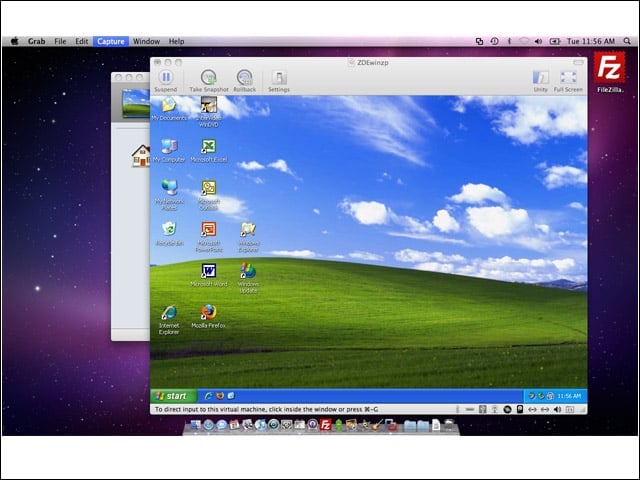The width and height of the screenshot is (640, 480).
Task: Open the Grab application menu
Action: (x=36, y=41)
